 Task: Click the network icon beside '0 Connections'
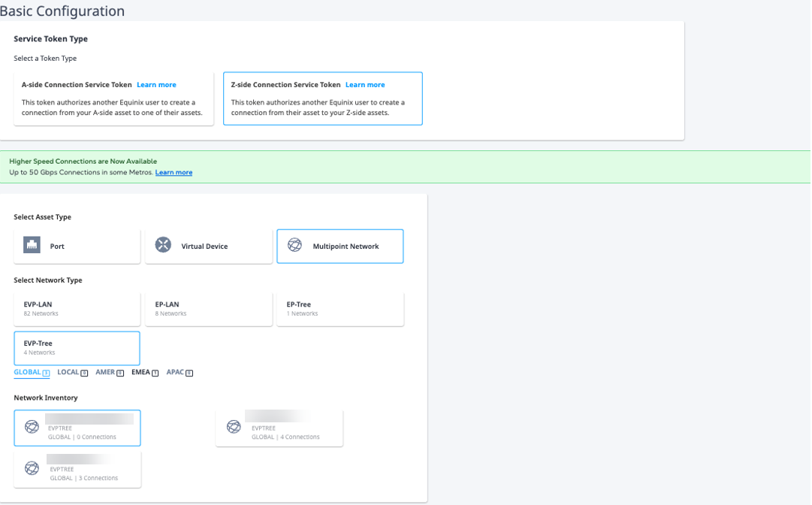pos(32,427)
